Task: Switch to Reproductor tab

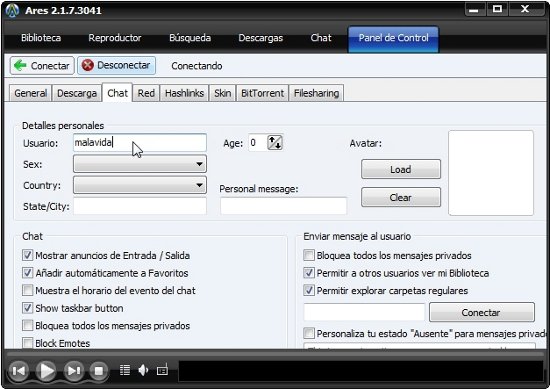Action: tap(115, 38)
